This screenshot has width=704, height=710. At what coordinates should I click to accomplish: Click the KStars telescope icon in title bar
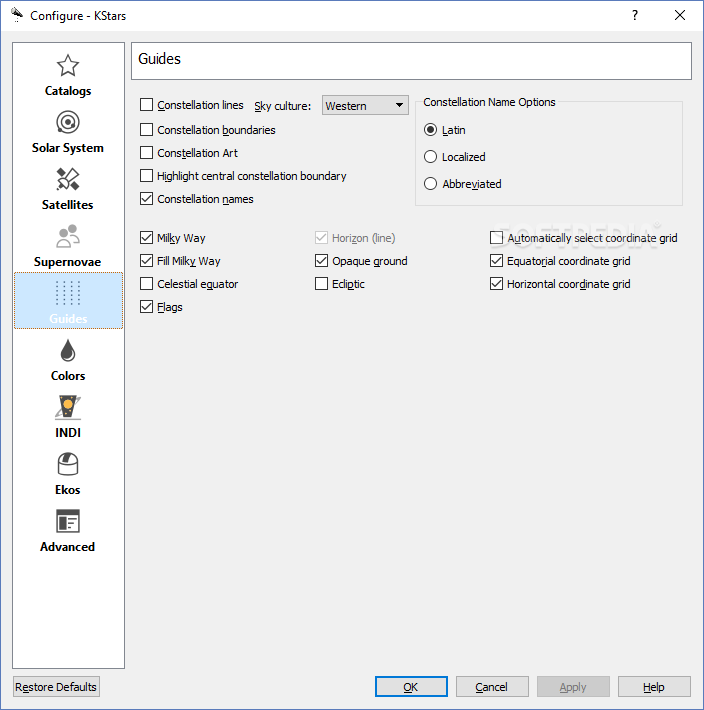coord(17,15)
